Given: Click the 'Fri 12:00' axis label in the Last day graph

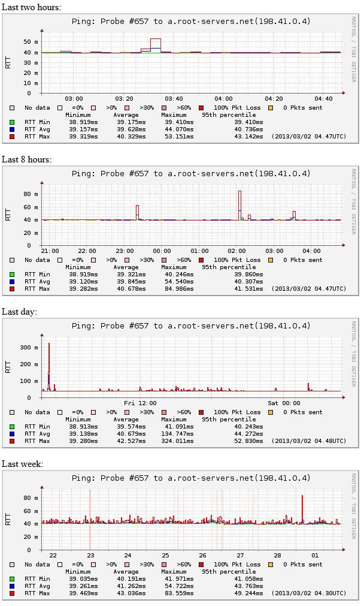Looking at the screenshot, I should click(139, 403).
